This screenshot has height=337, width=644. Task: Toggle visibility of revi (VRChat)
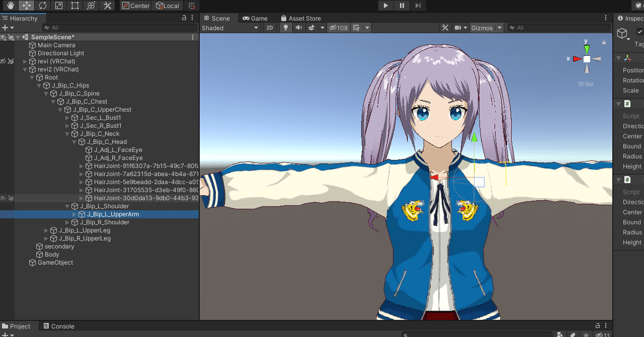pyautogui.click(x=3, y=61)
